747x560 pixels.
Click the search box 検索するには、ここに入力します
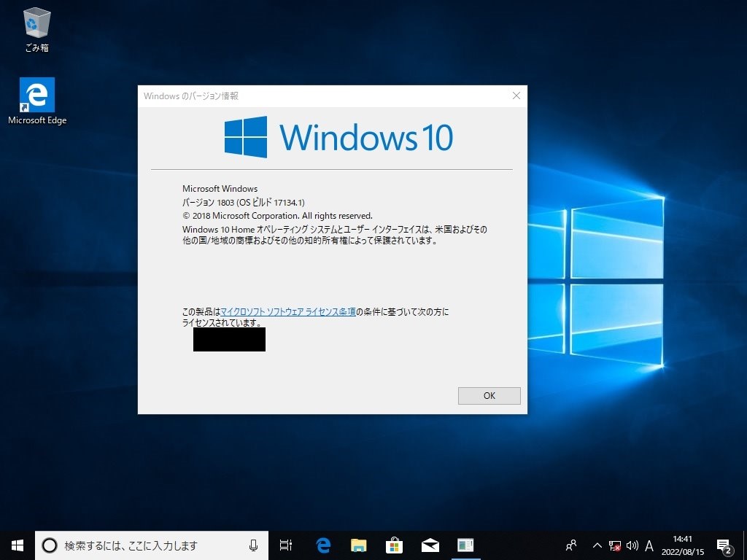click(x=152, y=545)
